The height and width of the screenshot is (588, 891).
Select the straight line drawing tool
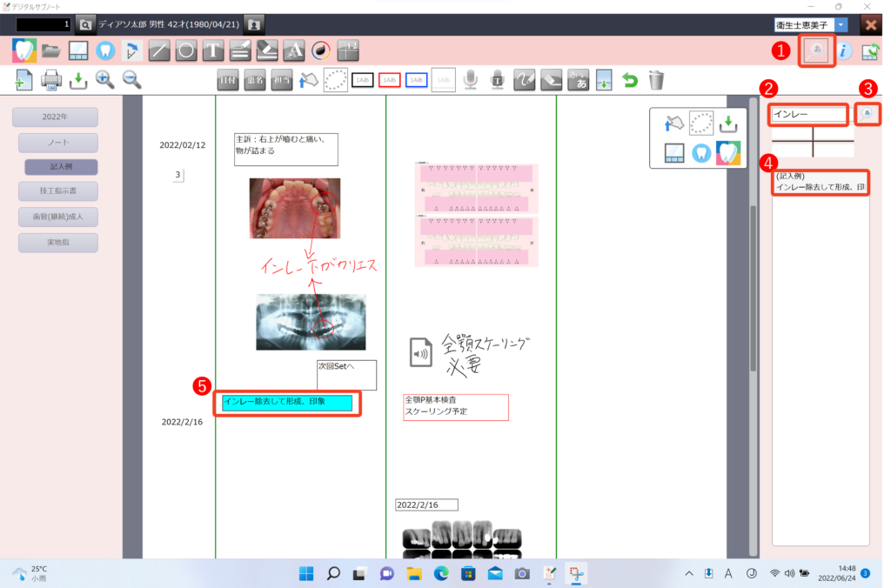click(158, 50)
